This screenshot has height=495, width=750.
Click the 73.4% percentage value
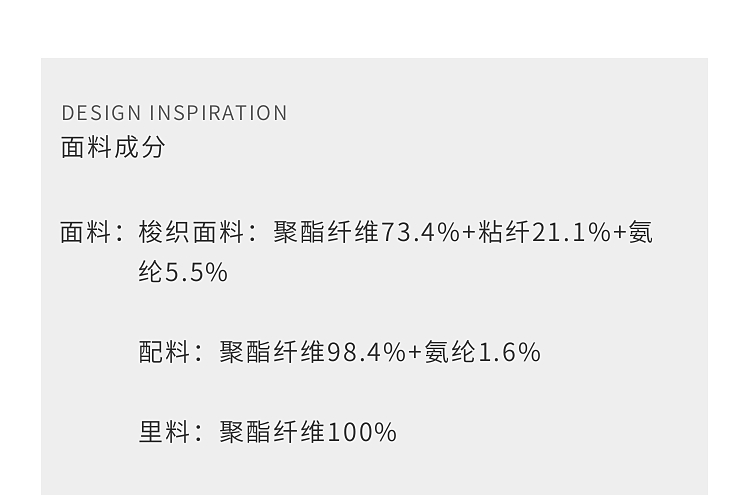(420, 233)
